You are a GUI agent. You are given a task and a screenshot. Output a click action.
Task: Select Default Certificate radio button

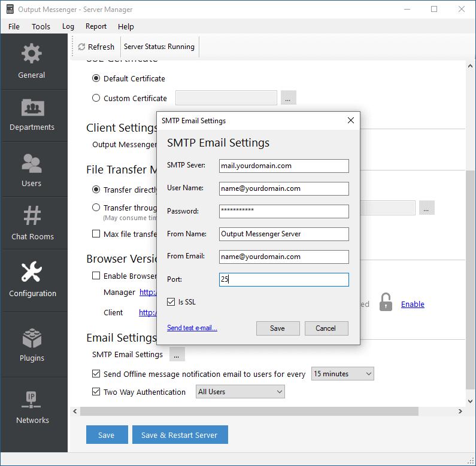pyautogui.click(x=96, y=78)
